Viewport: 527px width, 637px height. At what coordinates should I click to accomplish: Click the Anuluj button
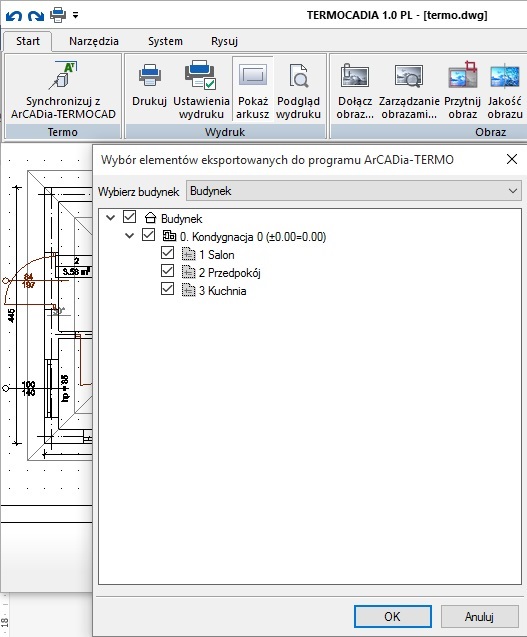pos(479,616)
